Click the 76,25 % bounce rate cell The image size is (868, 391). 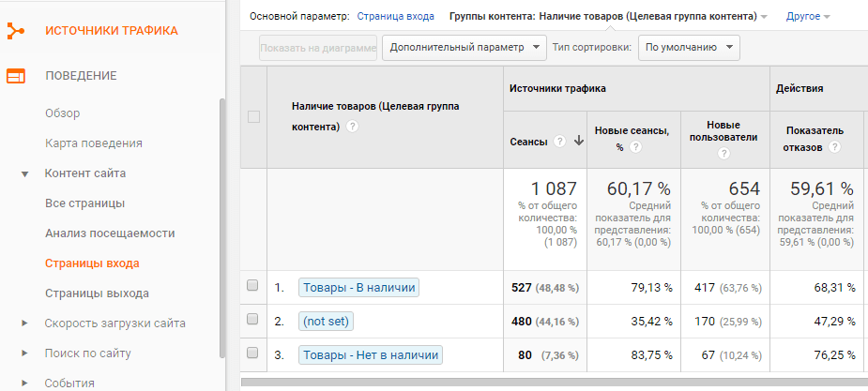[833, 355]
